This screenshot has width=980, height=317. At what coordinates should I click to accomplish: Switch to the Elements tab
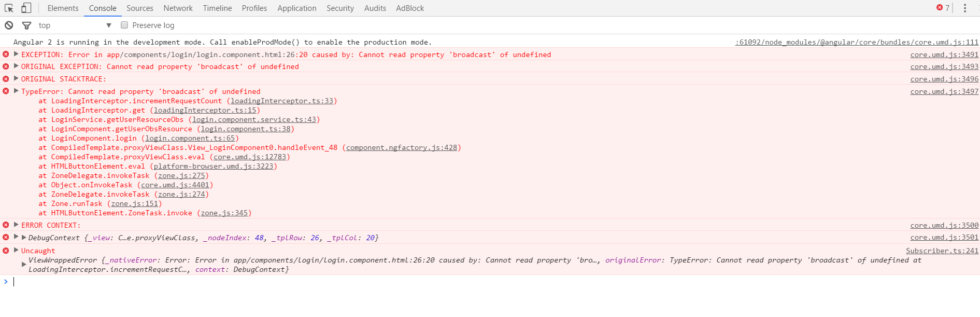click(63, 8)
